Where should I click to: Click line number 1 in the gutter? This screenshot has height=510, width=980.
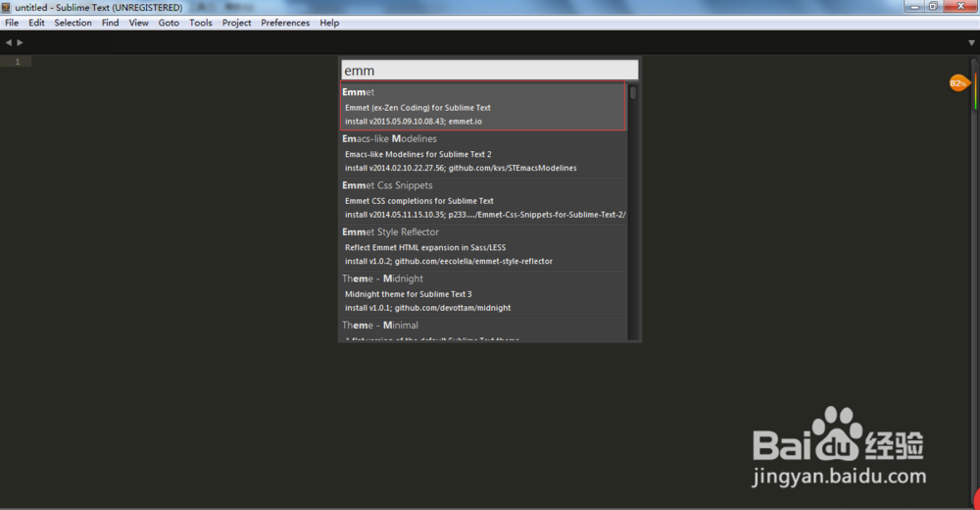[x=18, y=62]
